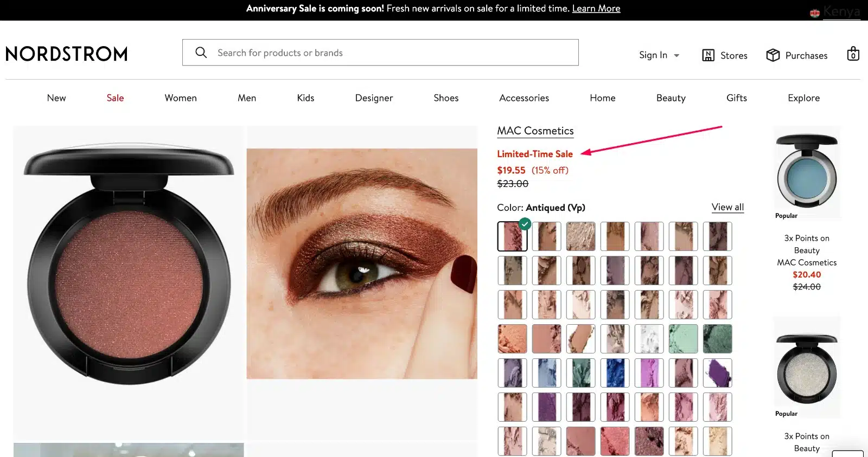Click the Limited-Time Sale label
This screenshot has height=457, width=868.
pos(535,154)
